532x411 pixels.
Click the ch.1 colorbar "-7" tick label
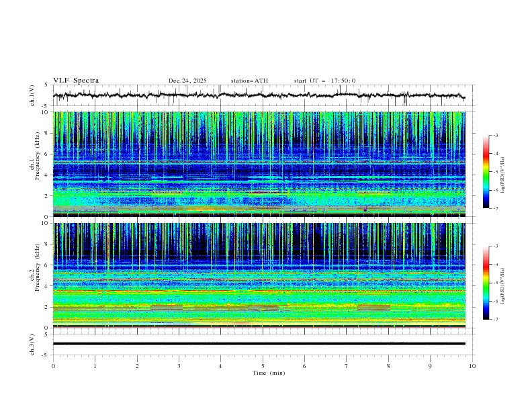click(496, 208)
